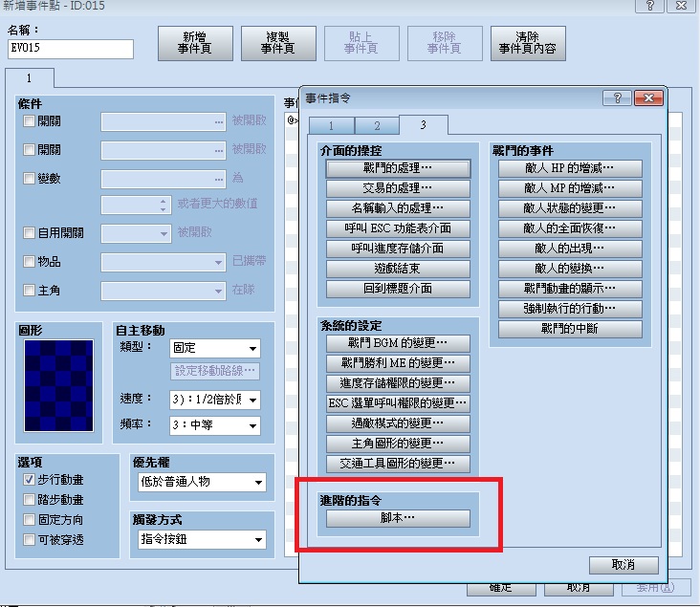Viewport: 700px width, 607px height.
Task: Click 呼叫 ESC 功能表介面 button
Action: 398,228
